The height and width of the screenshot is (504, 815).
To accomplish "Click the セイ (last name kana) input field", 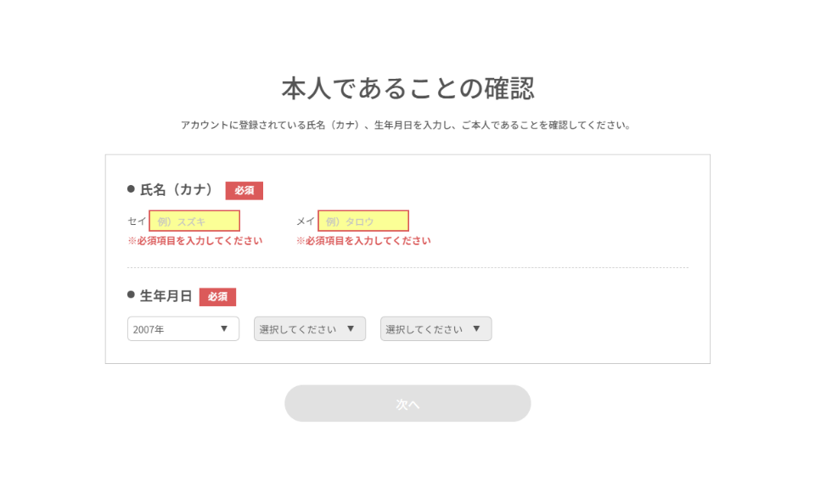I will [194, 221].
